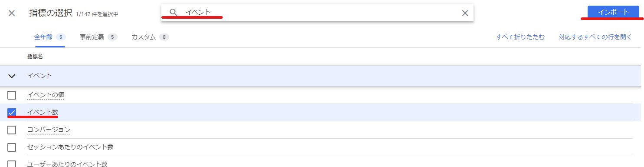This screenshot has width=644, height=167.
Task: Click 対応するすべての行を開く link
Action: [595, 37]
